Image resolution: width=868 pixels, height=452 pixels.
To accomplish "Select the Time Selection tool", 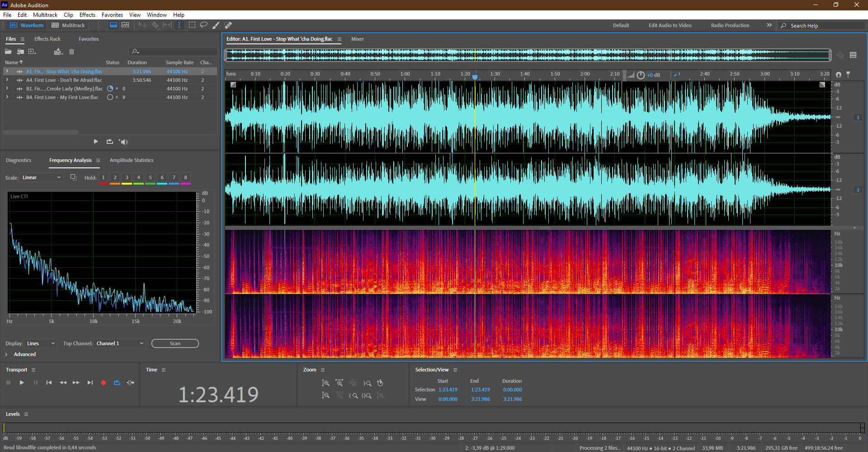I will click(x=179, y=25).
